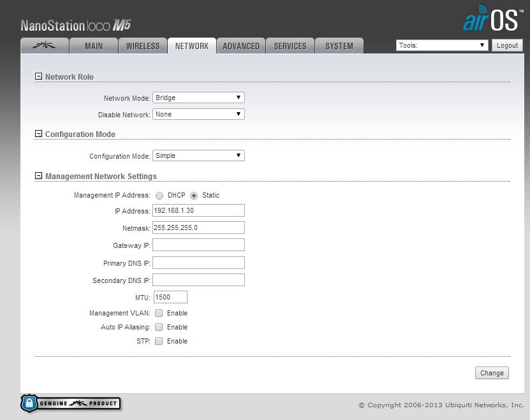Switch to the MAIN tab

pos(94,46)
